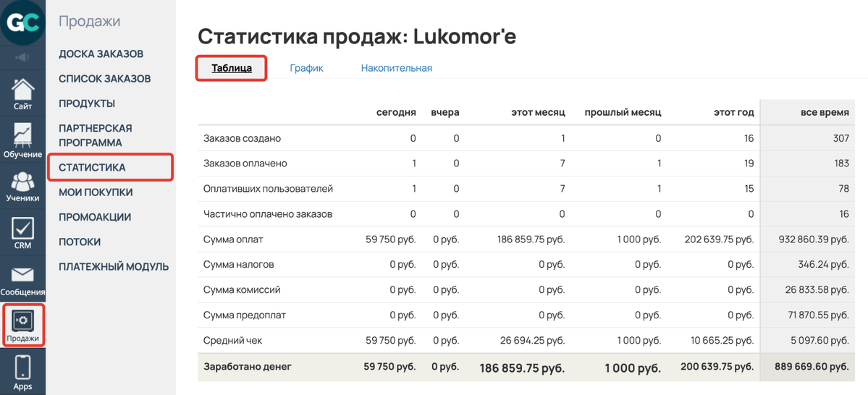Switch to the График tab
Image resolution: width=868 pixels, height=395 pixels.
(x=307, y=69)
